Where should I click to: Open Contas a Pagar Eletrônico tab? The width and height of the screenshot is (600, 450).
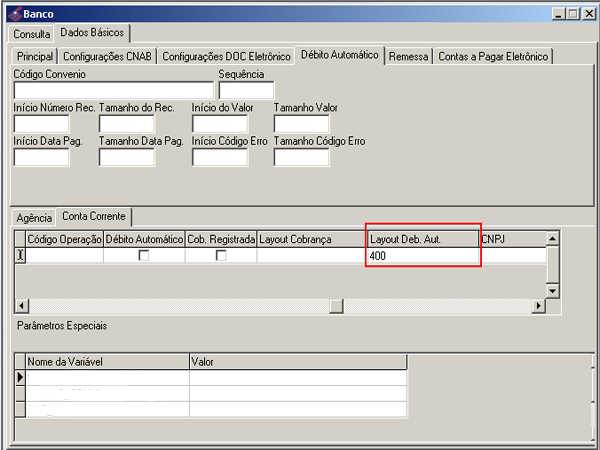click(x=494, y=57)
